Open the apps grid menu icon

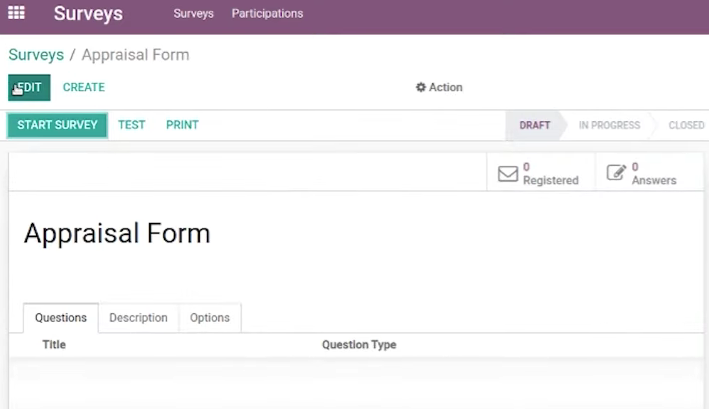click(16, 13)
